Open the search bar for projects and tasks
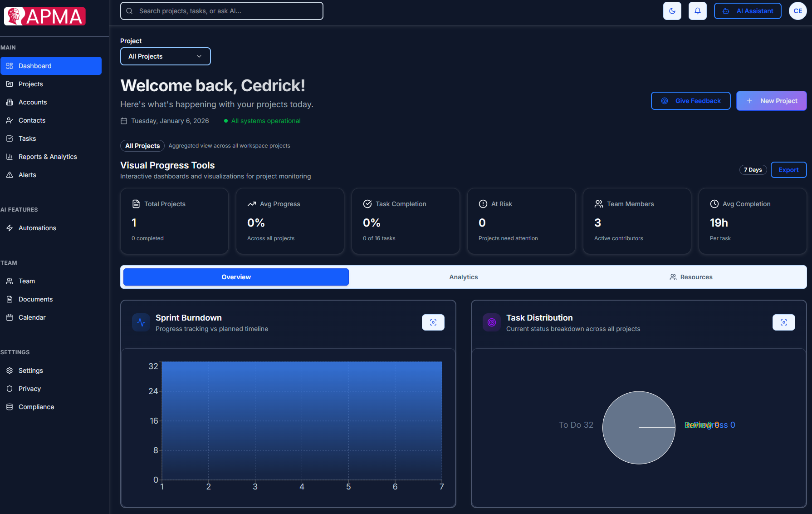This screenshot has height=514, width=812. pos(221,10)
